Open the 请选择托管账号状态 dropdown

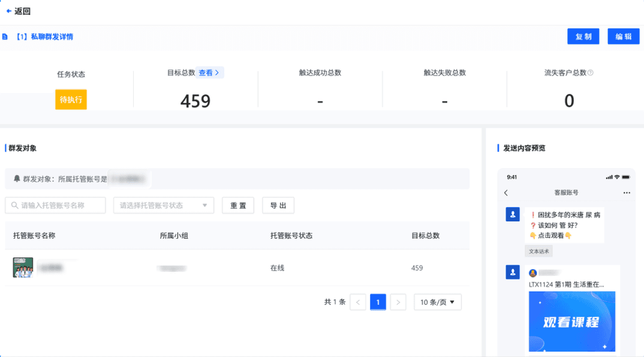tap(164, 205)
